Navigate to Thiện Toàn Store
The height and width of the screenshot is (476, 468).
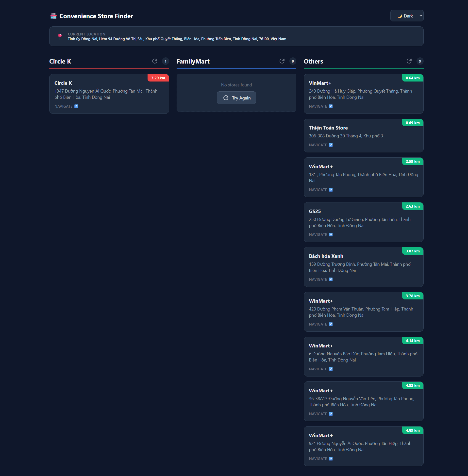[321, 145]
